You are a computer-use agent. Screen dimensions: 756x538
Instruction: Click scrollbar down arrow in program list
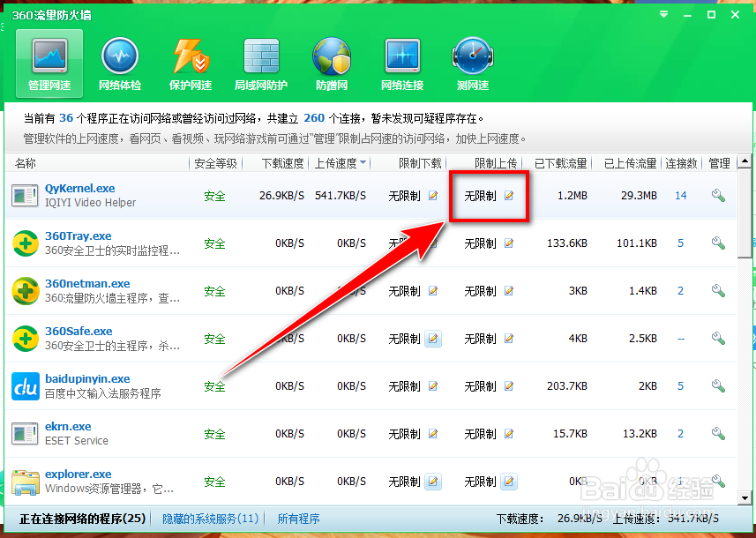coord(745,498)
